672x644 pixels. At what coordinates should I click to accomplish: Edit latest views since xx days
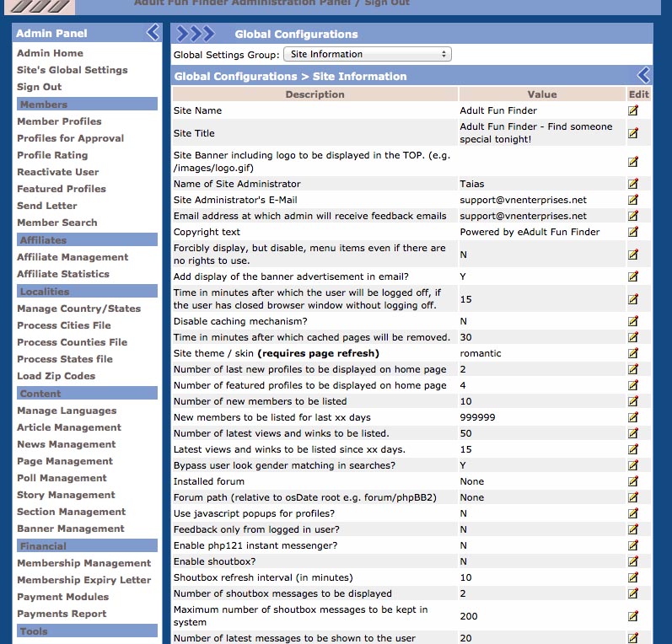(x=633, y=449)
